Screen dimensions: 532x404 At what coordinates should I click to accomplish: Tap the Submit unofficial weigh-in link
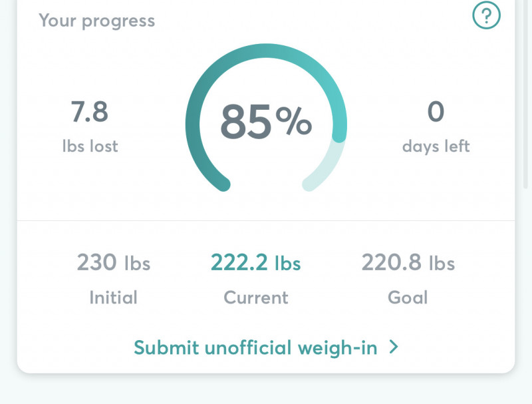256,347
